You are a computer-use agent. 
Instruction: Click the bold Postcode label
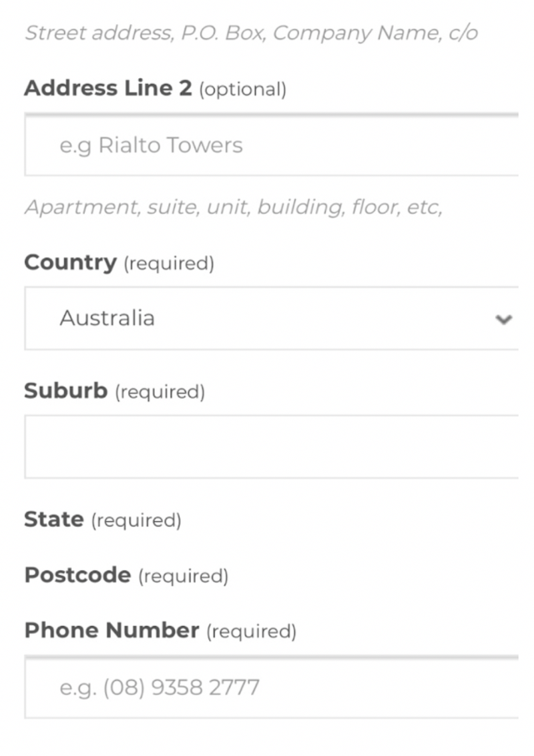(x=77, y=575)
